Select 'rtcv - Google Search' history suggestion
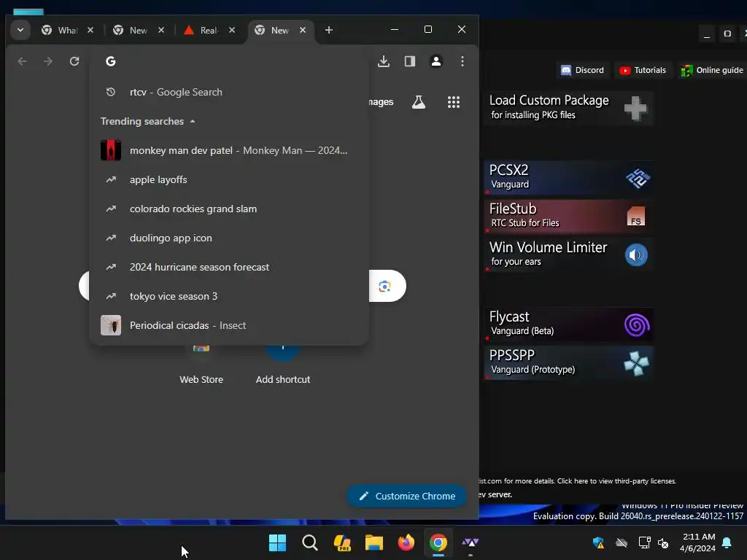The image size is (747, 560). click(x=229, y=92)
